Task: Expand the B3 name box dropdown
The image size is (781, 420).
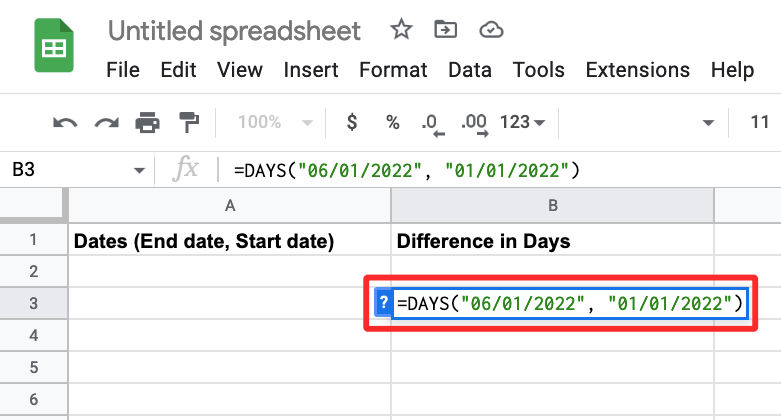Action: [139, 171]
